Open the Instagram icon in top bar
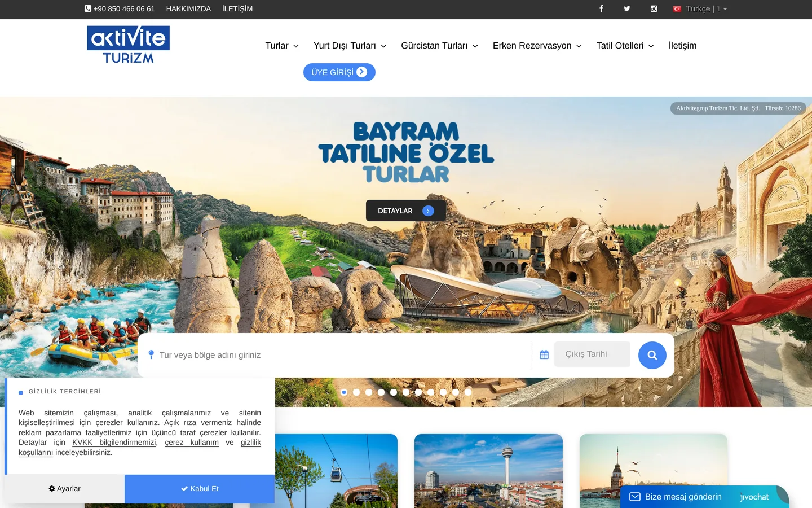This screenshot has height=508, width=812. (x=654, y=8)
